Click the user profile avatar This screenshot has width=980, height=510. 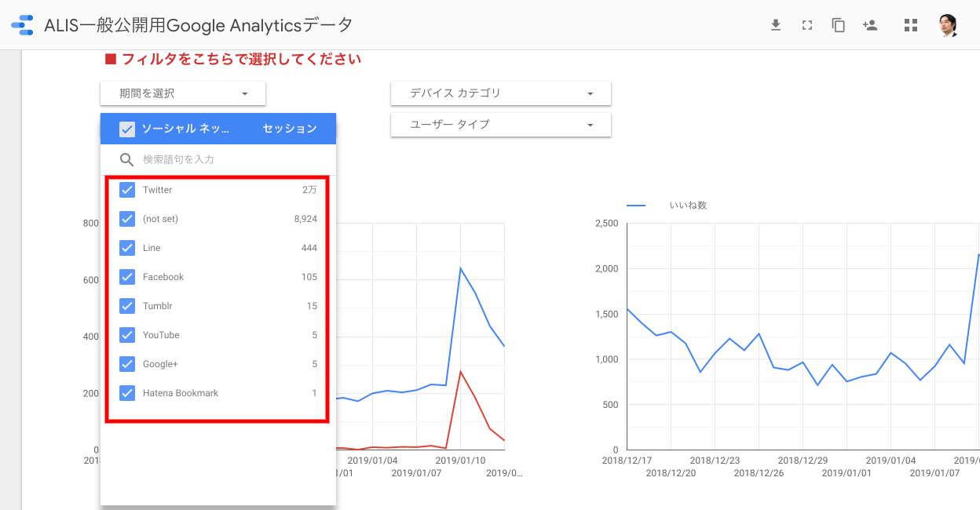949,25
